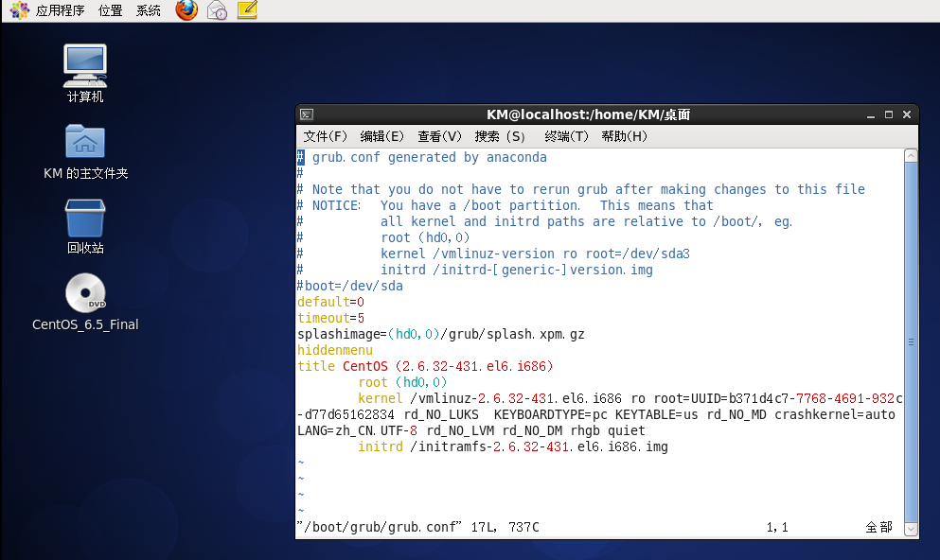Click the '"/boot/grub/grub.conf" 17L, 737C' status text
Image resolution: width=940 pixels, height=560 pixels.
point(417,527)
